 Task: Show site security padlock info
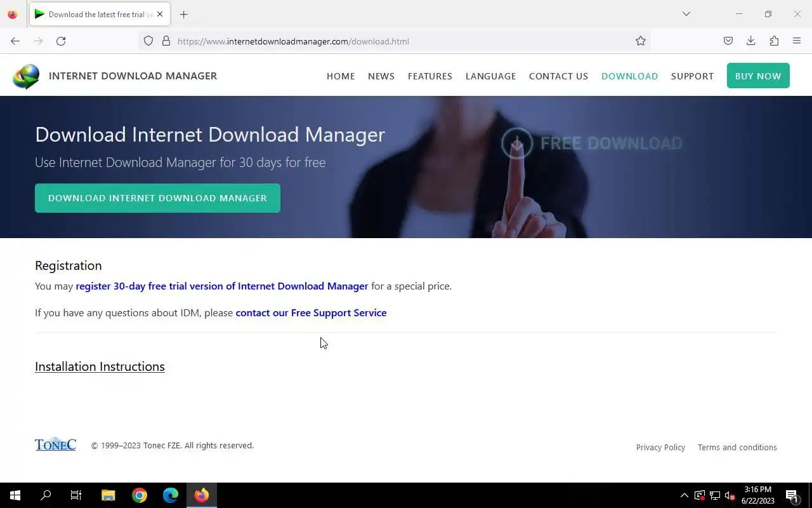[x=166, y=41]
